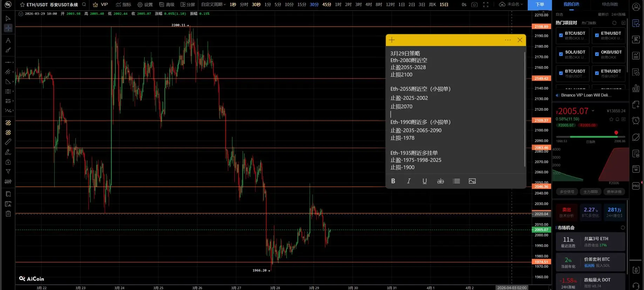This screenshot has height=290, width=644.
Task: Expand the price 2005.07 dropdown arrow
Action: click(x=593, y=111)
